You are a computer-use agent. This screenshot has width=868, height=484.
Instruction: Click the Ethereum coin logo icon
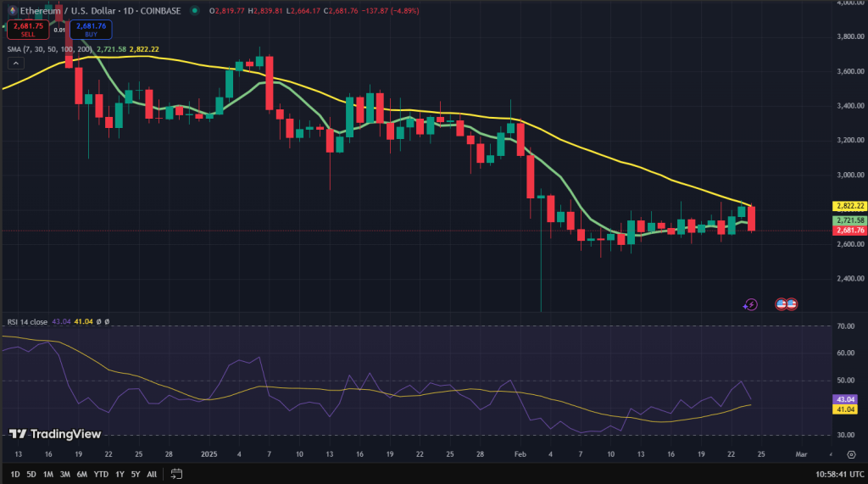click(12, 10)
